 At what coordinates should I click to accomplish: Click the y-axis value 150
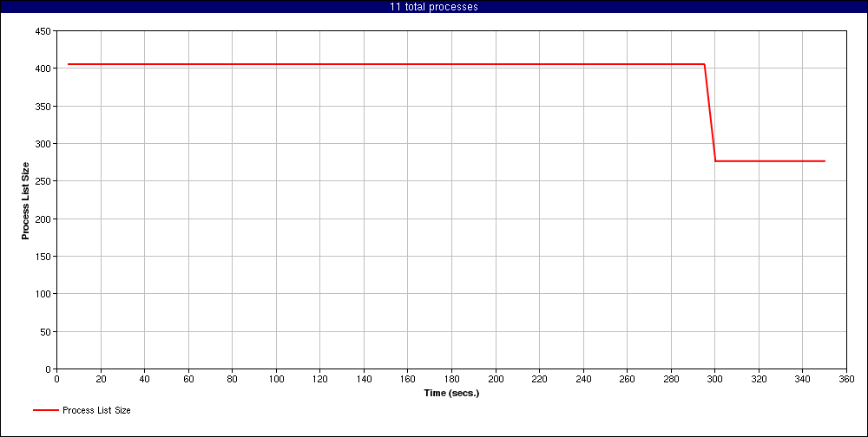(x=45, y=257)
